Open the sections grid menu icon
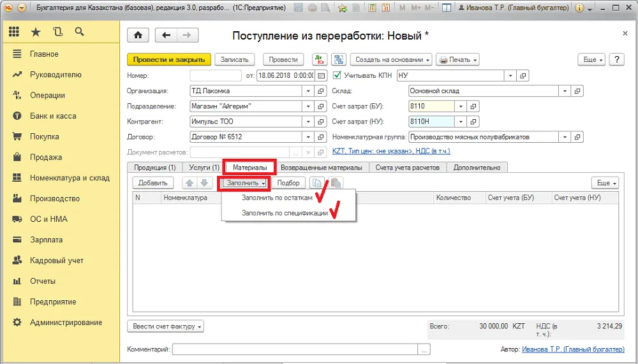This screenshot has height=364, width=638. pyautogui.click(x=14, y=32)
